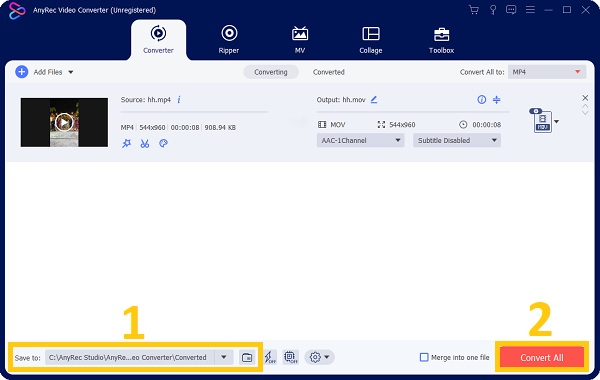Image resolution: width=600 pixels, height=380 pixels.
Task: Open the shopping cart purchase icon
Action: [474, 10]
